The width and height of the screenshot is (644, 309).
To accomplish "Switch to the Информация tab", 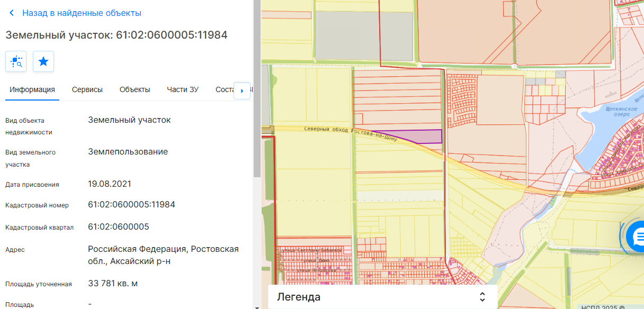I will [32, 89].
